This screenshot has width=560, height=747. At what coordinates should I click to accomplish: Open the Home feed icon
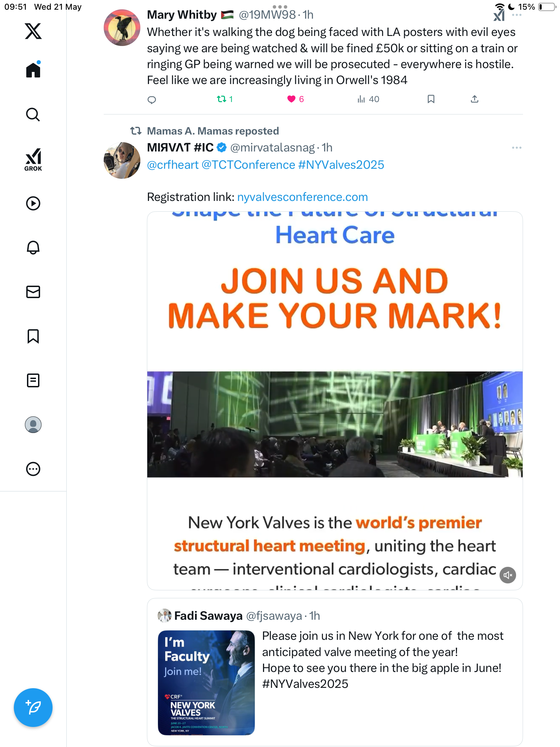tap(33, 70)
